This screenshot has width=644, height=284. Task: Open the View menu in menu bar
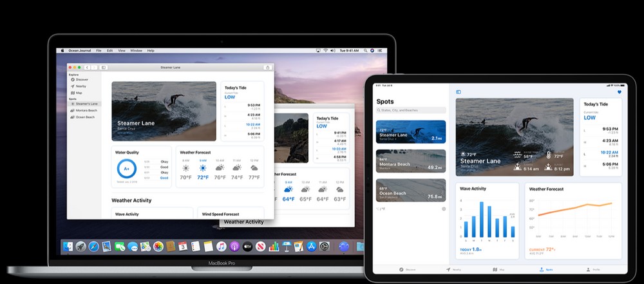pyautogui.click(x=120, y=50)
